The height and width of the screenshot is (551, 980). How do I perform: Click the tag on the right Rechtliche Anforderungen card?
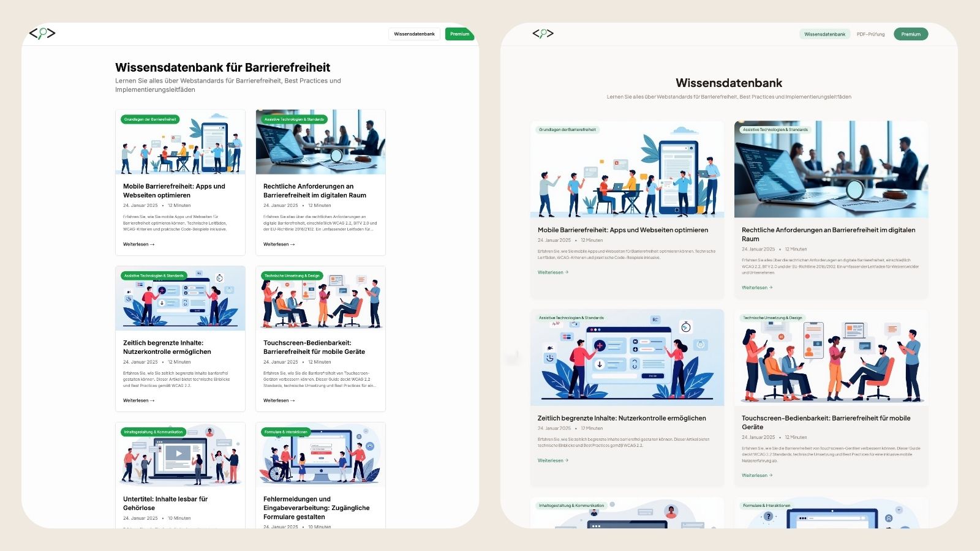pos(775,130)
